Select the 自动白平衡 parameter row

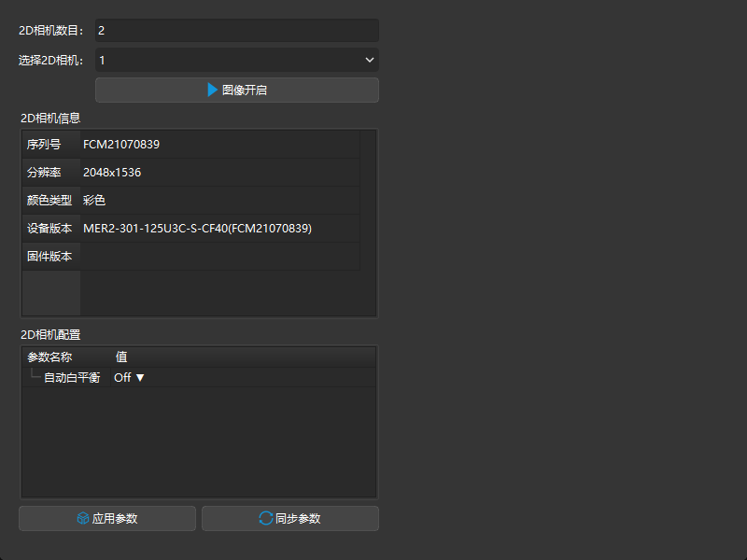199,378
